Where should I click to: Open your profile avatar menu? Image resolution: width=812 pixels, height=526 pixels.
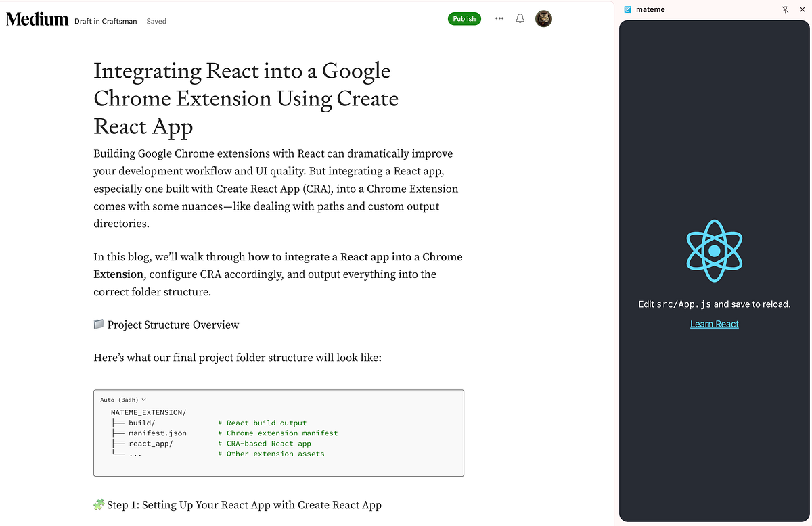[x=543, y=18]
